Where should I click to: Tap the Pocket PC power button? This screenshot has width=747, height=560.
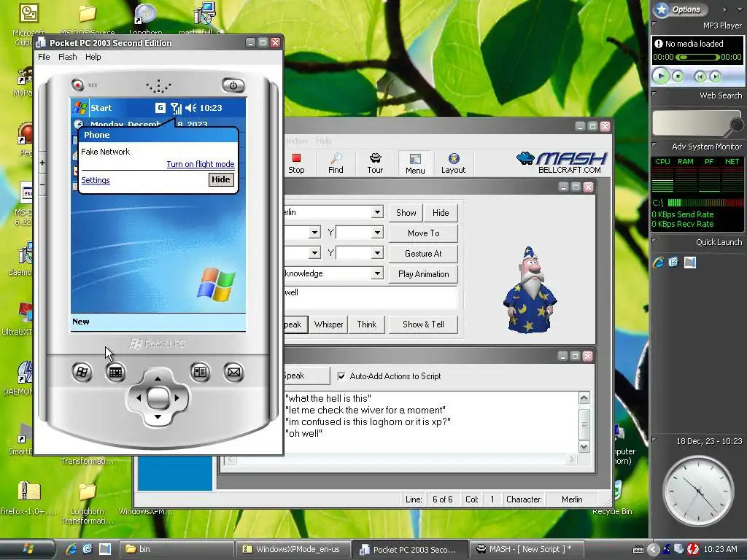pyautogui.click(x=233, y=85)
